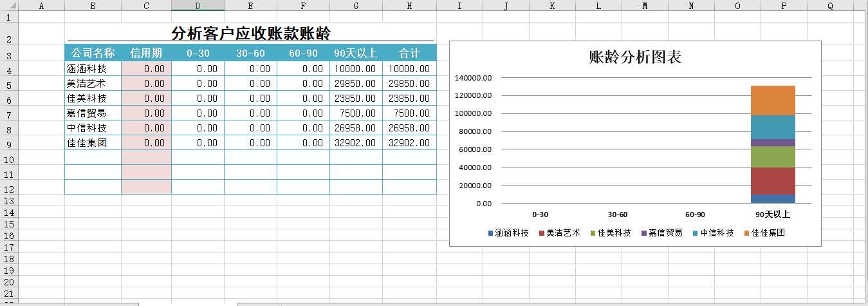Select column D header
The width and height of the screenshot is (868, 306).
coord(198,6)
